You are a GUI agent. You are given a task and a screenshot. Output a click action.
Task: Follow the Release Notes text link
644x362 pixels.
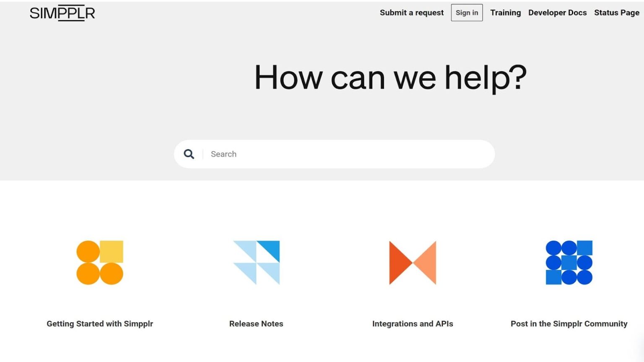[256, 323]
